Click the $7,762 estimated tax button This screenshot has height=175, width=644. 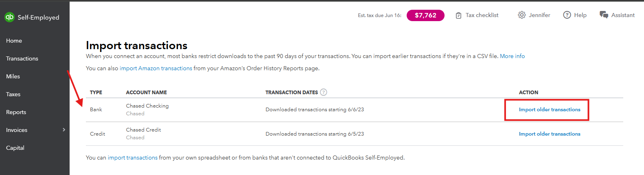click(x=425, y=15)
